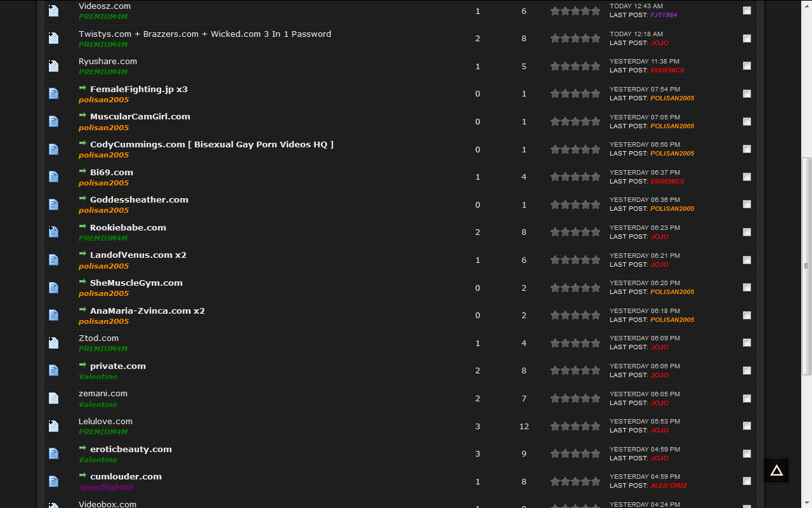Tick the checkbox for Videosz.com thread
This screenshot has width=812, height=508.
coord(747,11)
